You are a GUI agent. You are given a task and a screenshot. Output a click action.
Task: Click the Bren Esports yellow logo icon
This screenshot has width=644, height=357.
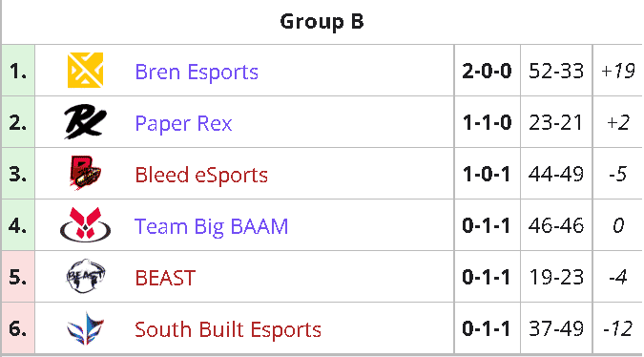pyautogui.click(x=85, y=71)
